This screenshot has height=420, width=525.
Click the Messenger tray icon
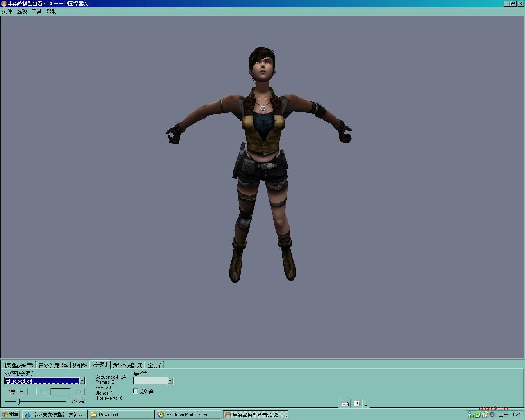tap(471, 415)
